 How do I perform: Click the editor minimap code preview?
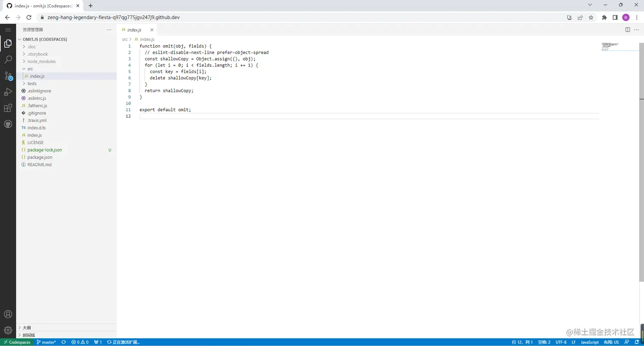pos(610,46)
